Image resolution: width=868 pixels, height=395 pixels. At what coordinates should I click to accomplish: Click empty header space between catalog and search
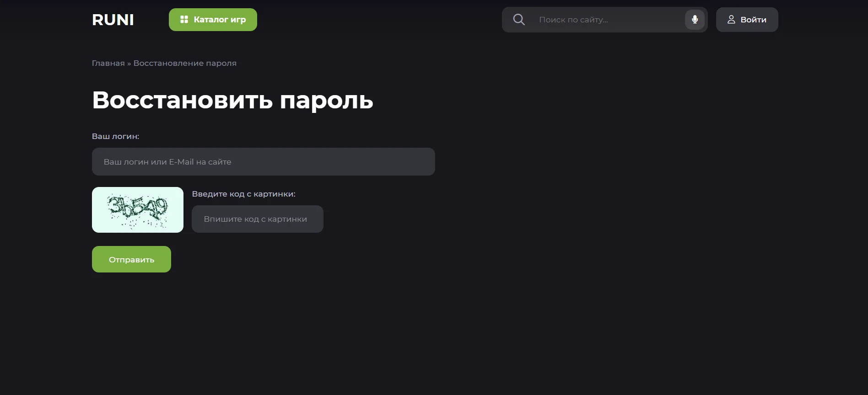pyautogui.click(x=380, y=20)
